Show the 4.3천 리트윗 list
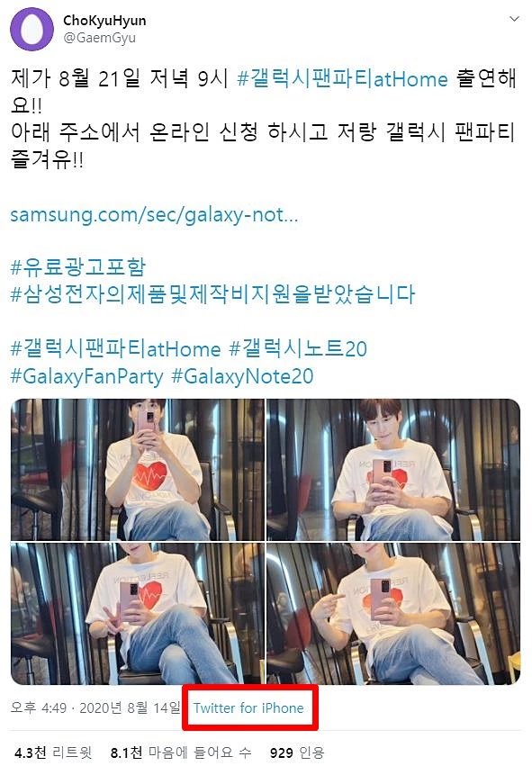Image resolution: width=532 pixels, height=775 pixels. click(53, 752)
